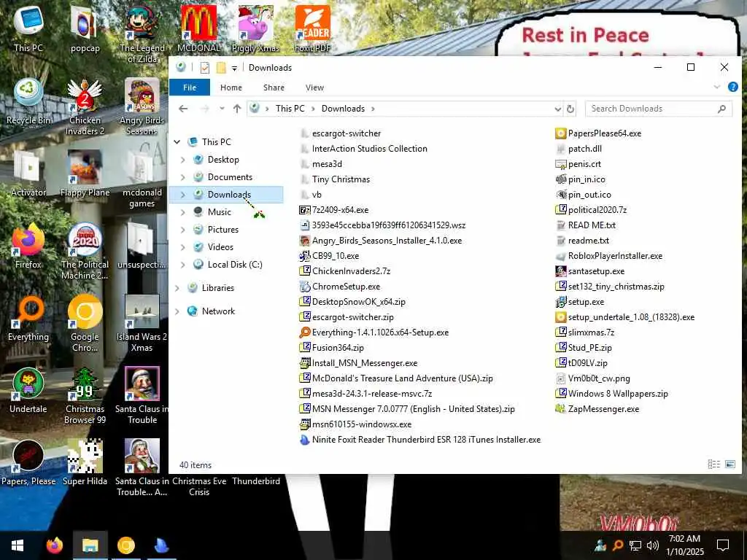Open Chrome from the taskbar
Screen dimensions: 747x560
pos(125,545)
